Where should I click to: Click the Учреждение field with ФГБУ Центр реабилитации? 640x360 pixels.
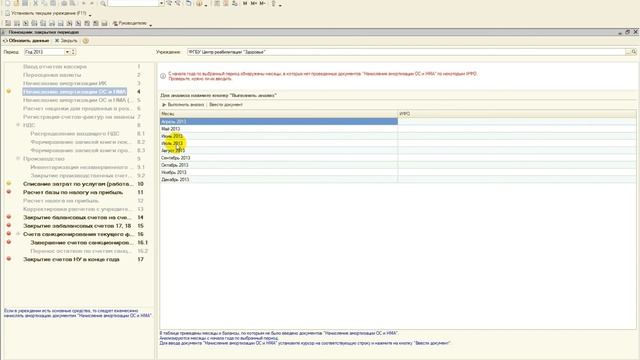point(406,52)
